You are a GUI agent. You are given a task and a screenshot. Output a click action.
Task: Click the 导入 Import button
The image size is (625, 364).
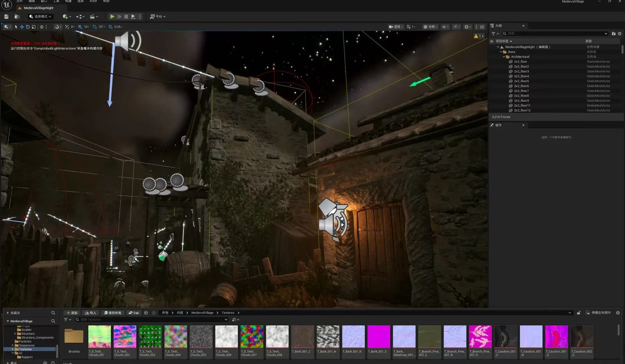[x=91, y=313]
